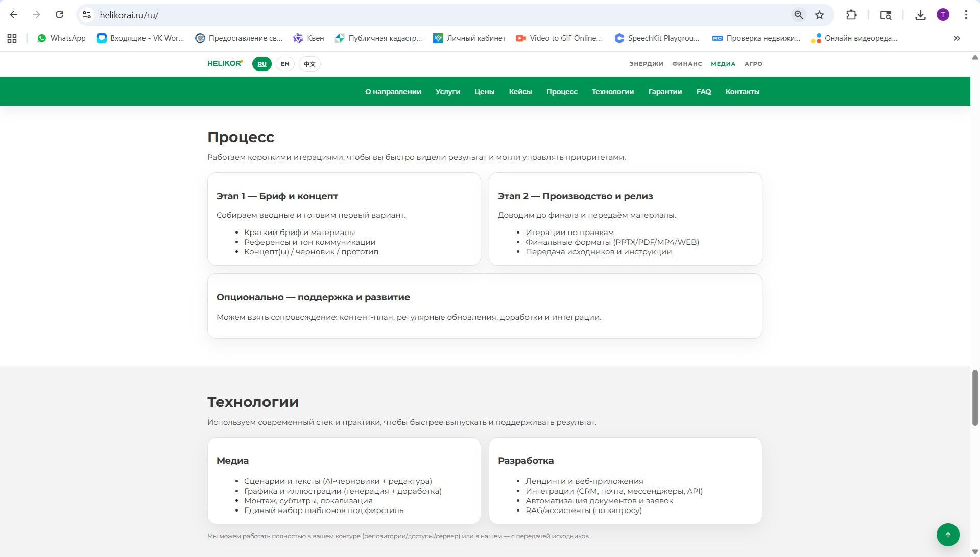
Task: Open the WhatsApp bookmark
Action: [61, 38]
